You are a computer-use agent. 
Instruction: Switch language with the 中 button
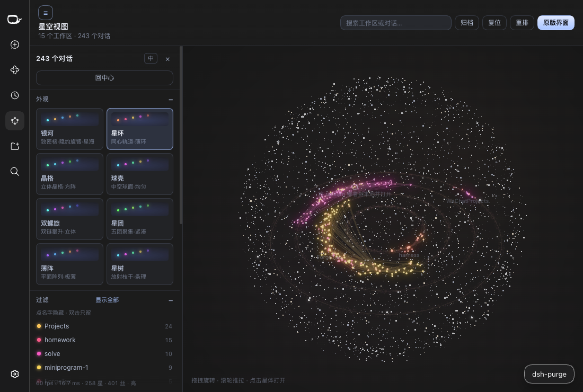click(x=151, y=58)
